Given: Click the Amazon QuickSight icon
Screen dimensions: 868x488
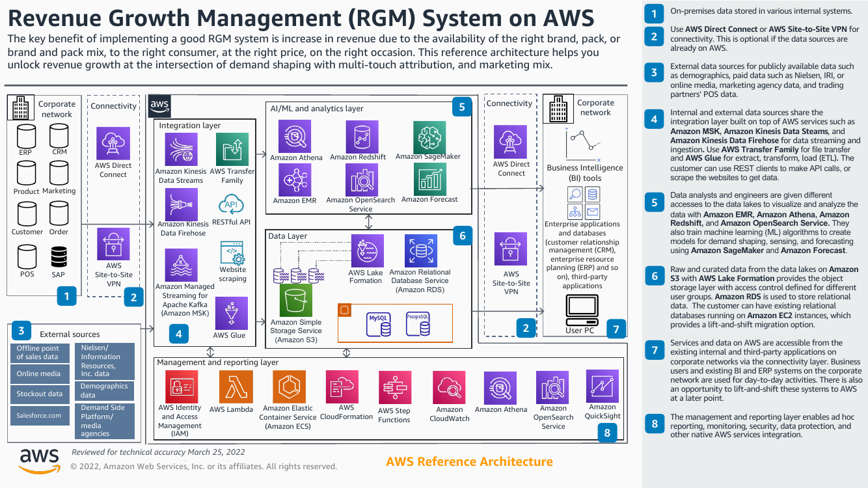Looking at the screenshot, I should pos(603,386).
